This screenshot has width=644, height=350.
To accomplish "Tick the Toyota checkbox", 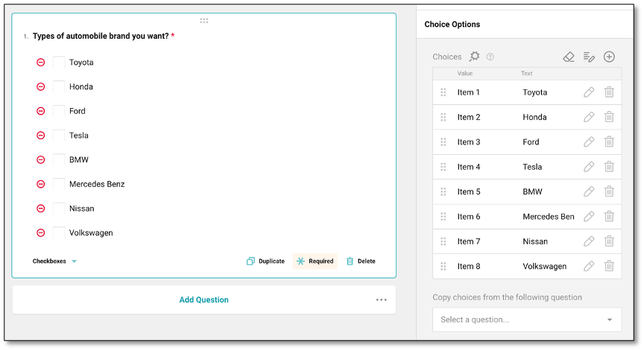I will pos(59,63).
